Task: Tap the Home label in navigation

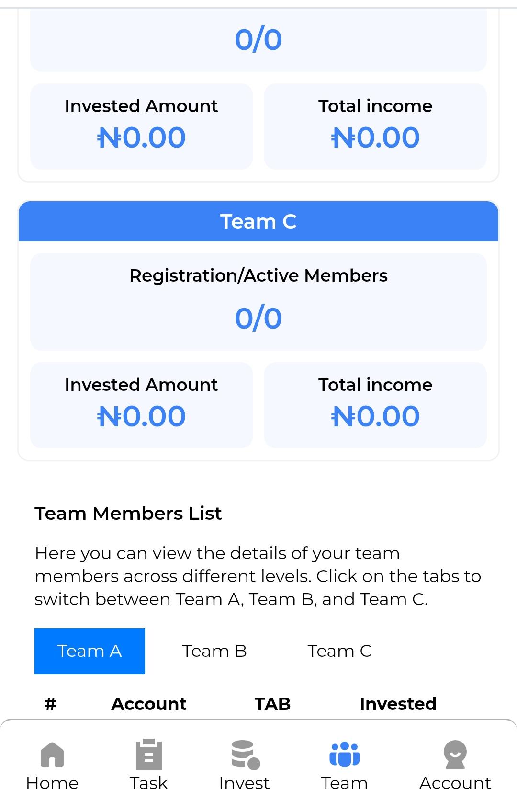Action: (52, 783)
